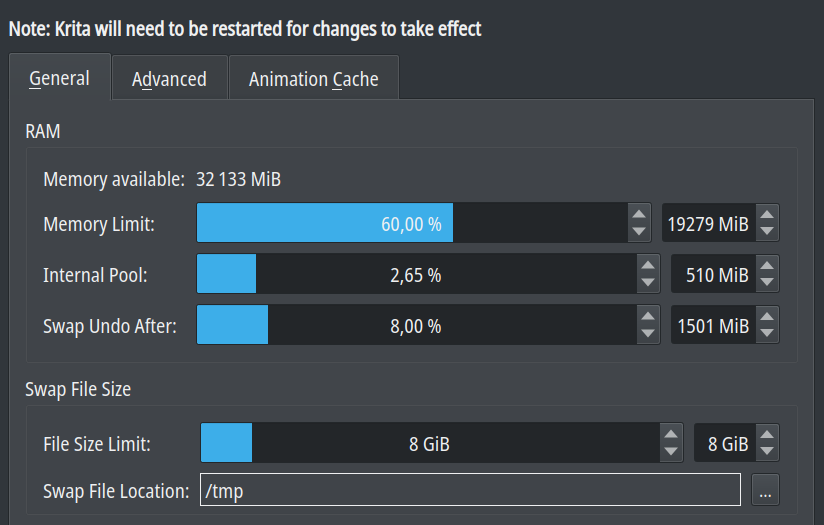Decrease Internal Pool percentage with down arrow
This screenshot has width=824, height=525.
click(648, 283)
